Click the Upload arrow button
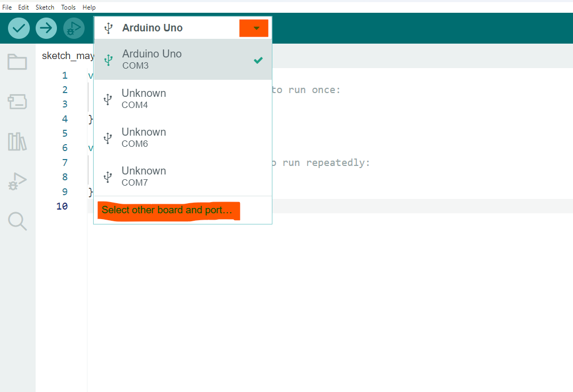This screenshot has width=573, height=392. pyautogui.click(x=46, y=28)
